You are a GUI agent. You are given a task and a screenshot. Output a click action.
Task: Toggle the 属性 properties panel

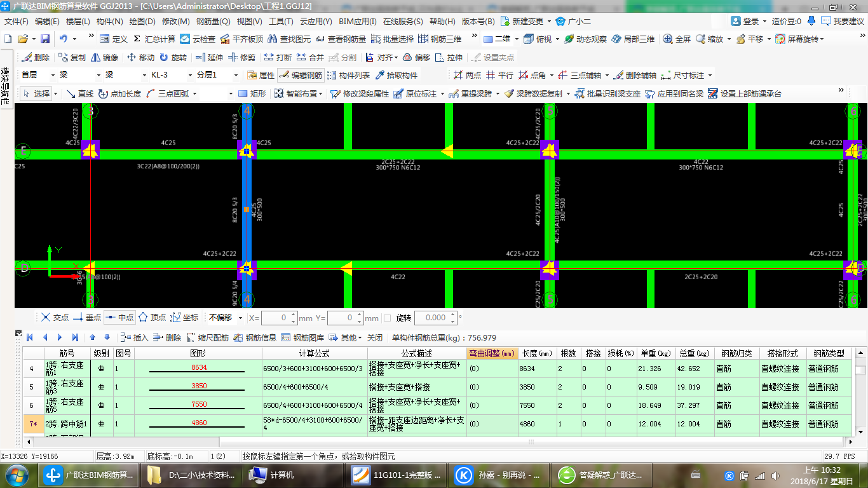point(261,75)
